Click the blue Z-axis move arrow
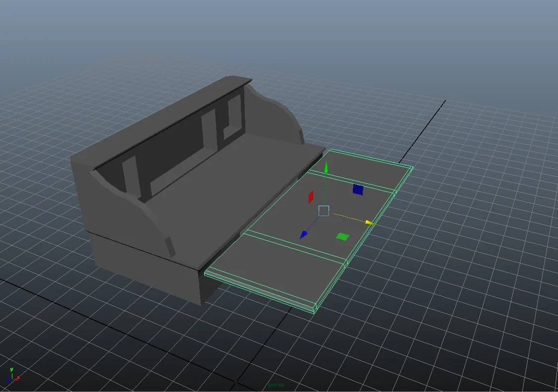The height and width of the screenshot is (392, 558). pos(303,234)
